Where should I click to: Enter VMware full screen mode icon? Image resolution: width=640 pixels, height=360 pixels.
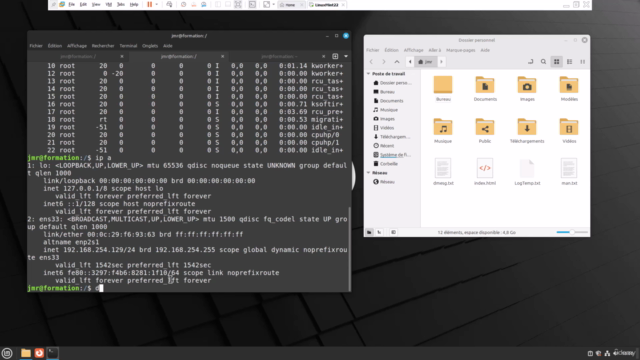238,4
